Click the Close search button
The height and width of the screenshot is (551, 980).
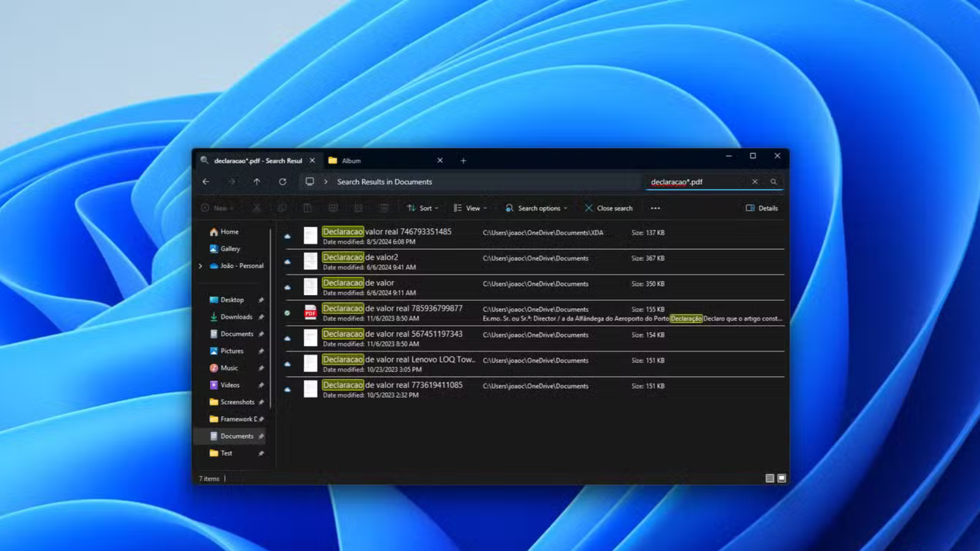point(608,208)
